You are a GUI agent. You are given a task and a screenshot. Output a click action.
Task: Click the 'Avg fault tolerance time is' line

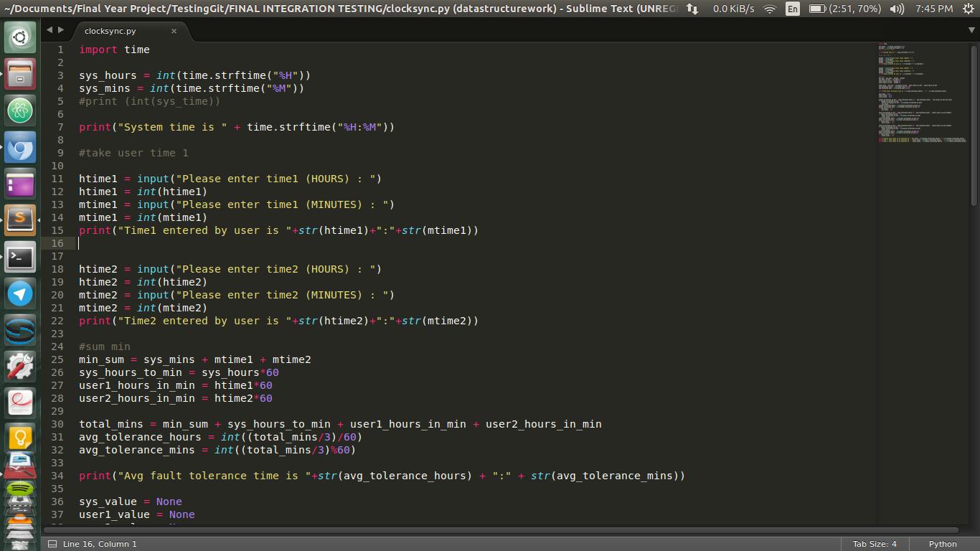click(382, 476)
